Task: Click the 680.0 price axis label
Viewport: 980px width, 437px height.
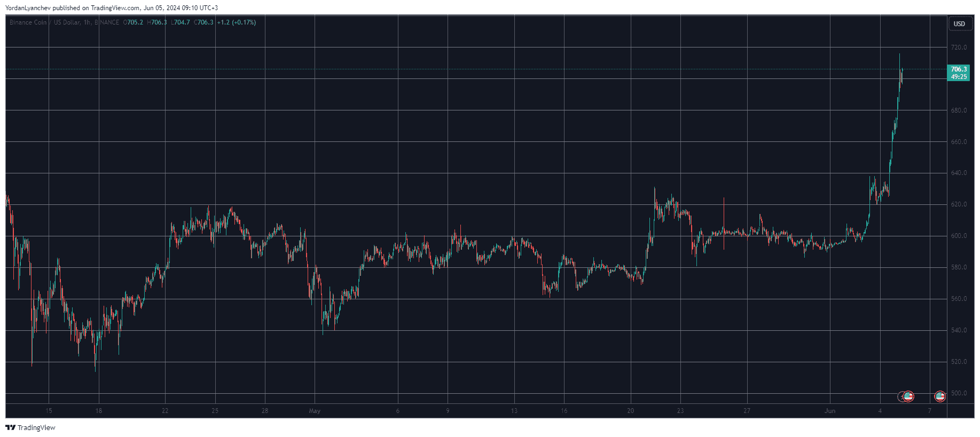Action: click(x=959, y=110)
